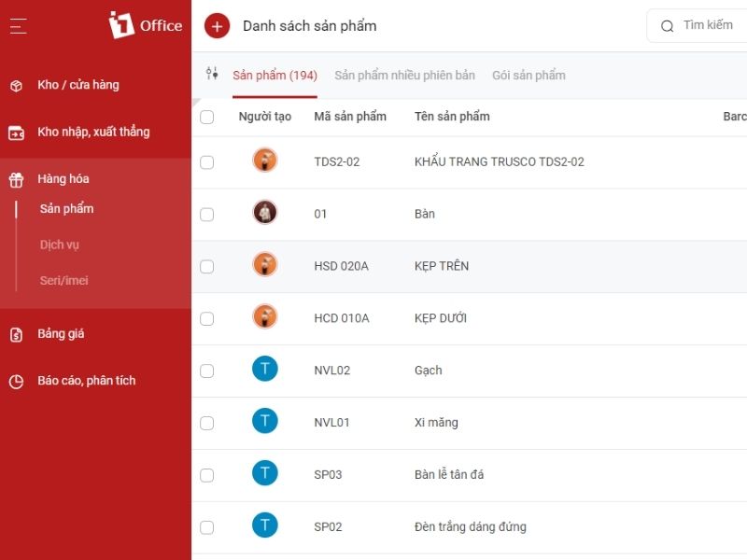Click product code HCD 010A

tap(342, 318)
